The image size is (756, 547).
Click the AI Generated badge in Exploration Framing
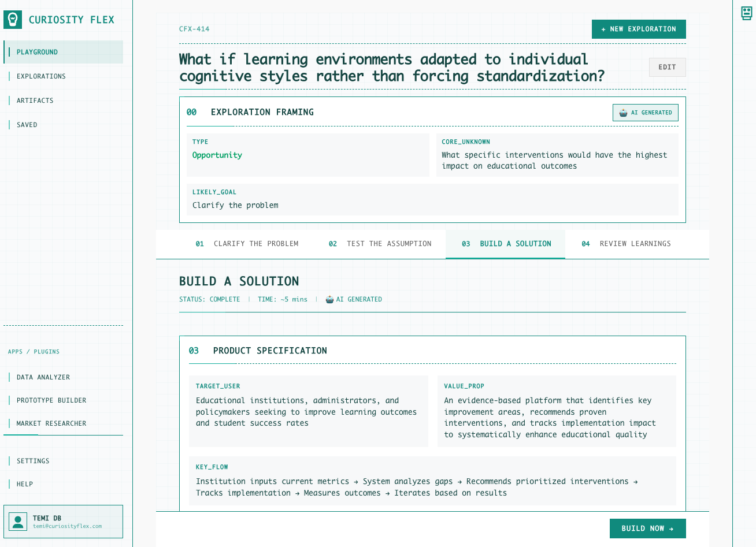[645, 113]
